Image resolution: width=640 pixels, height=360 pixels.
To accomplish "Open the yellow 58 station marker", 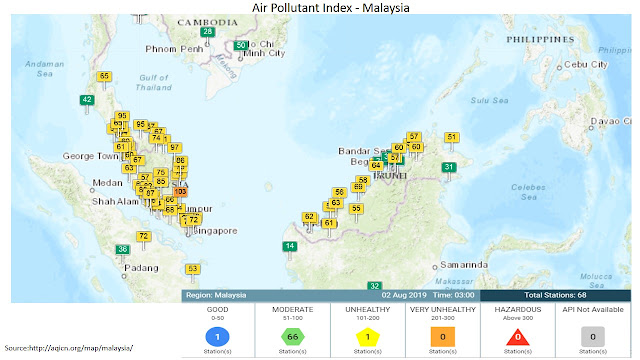I will coord(363,180).
